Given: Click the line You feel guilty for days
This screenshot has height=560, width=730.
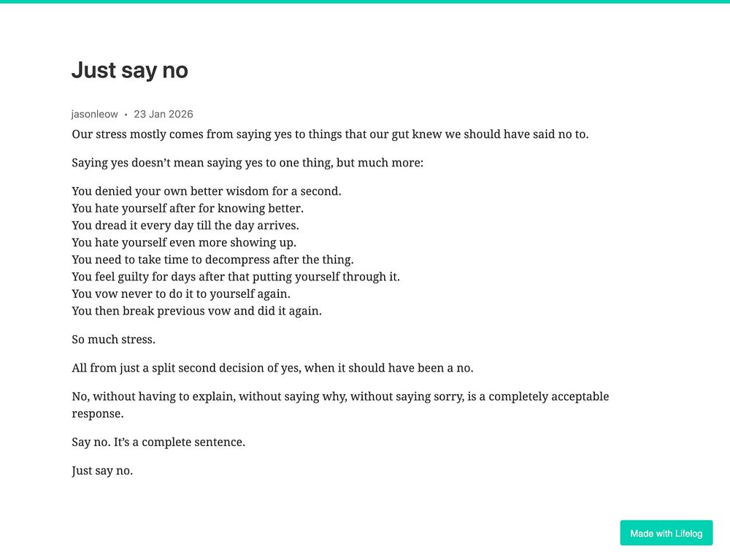Looking at the screenshot, I should 236,277.
